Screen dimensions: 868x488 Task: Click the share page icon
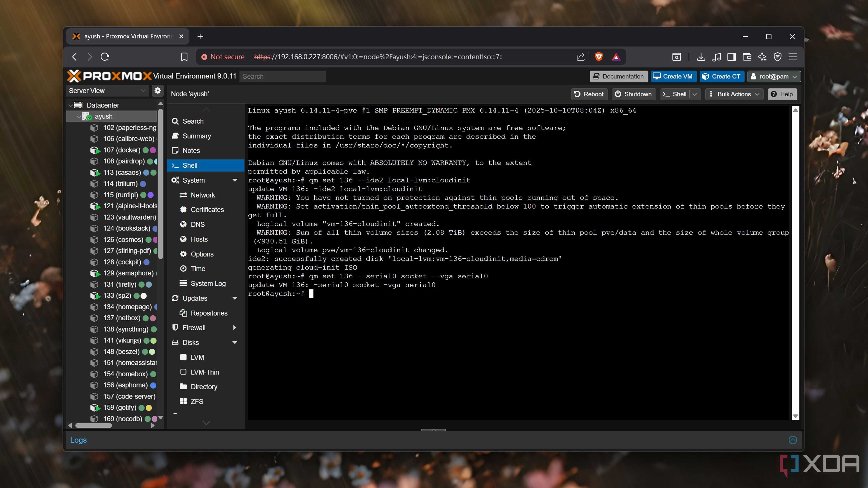(580, 56)
